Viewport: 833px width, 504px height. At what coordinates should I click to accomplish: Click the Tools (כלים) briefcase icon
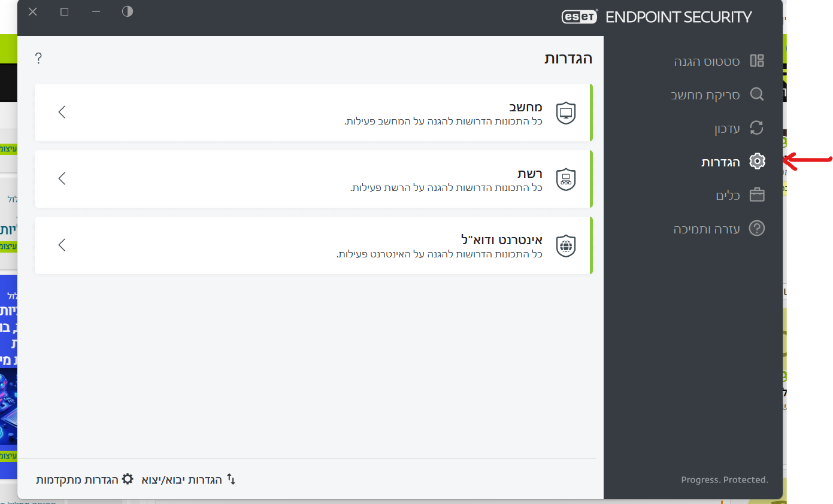coord(757,195)
